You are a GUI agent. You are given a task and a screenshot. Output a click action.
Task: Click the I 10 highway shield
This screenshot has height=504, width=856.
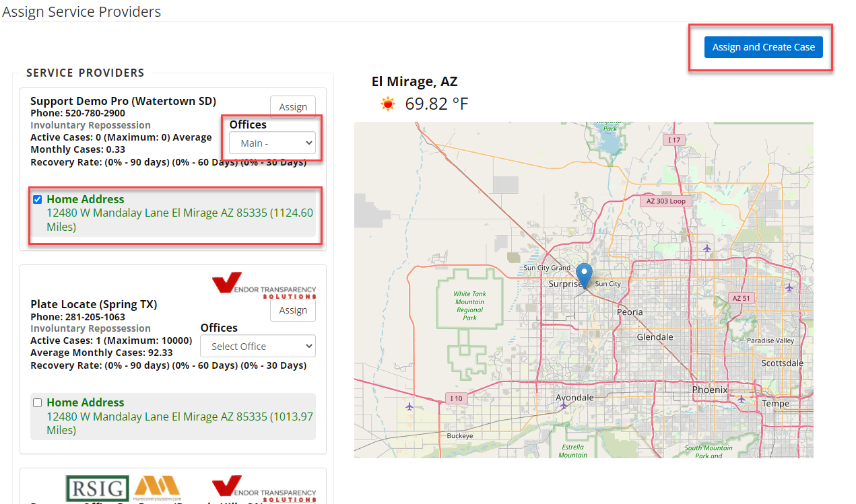click(456, 398)
